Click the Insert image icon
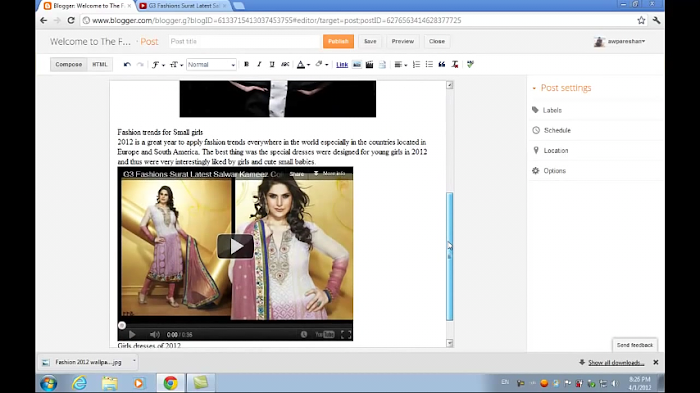 [x=357, y=64]
